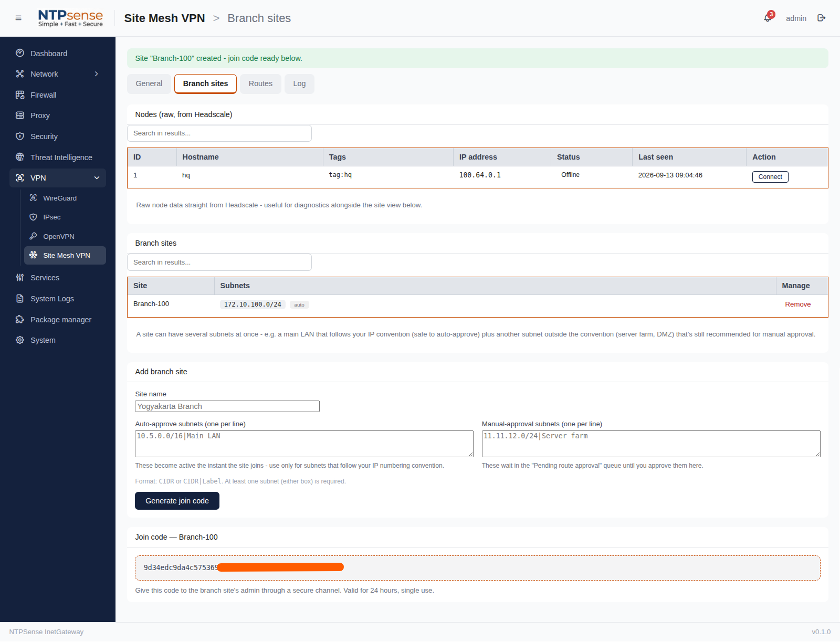
Task: Click the Proxy icon in sidebar
Action: click(x=20, y=115)
